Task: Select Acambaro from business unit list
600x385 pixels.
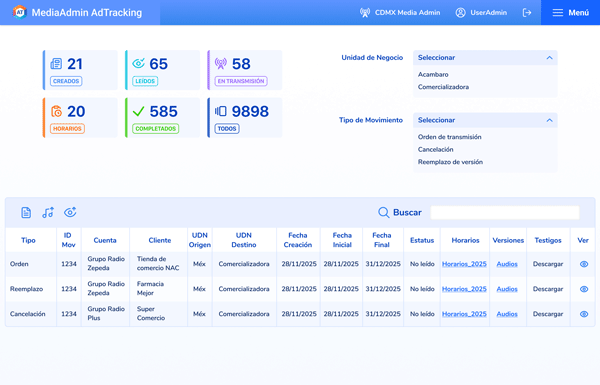Action: pyautogui.click(x=433, y=75)
